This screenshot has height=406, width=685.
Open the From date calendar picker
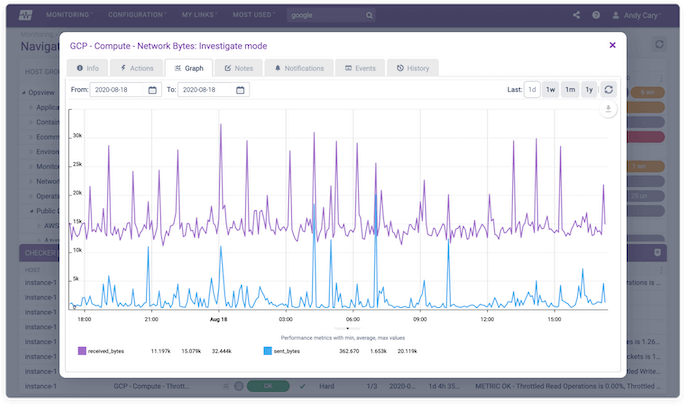152,90
